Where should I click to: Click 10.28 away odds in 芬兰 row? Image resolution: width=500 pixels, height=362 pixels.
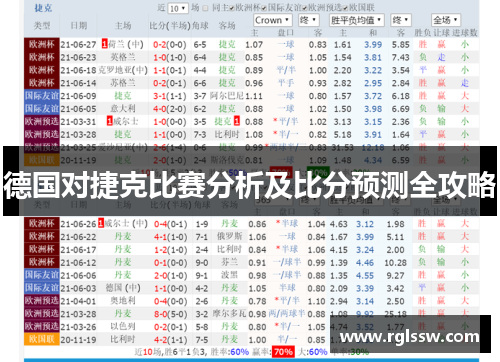tap(395, 263)
